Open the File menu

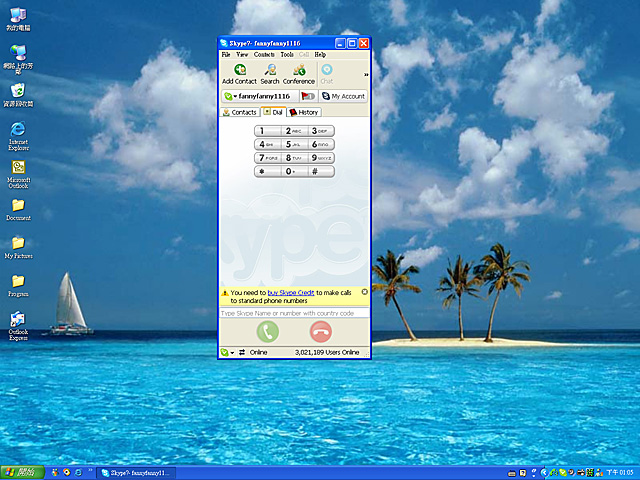point(226,55)
